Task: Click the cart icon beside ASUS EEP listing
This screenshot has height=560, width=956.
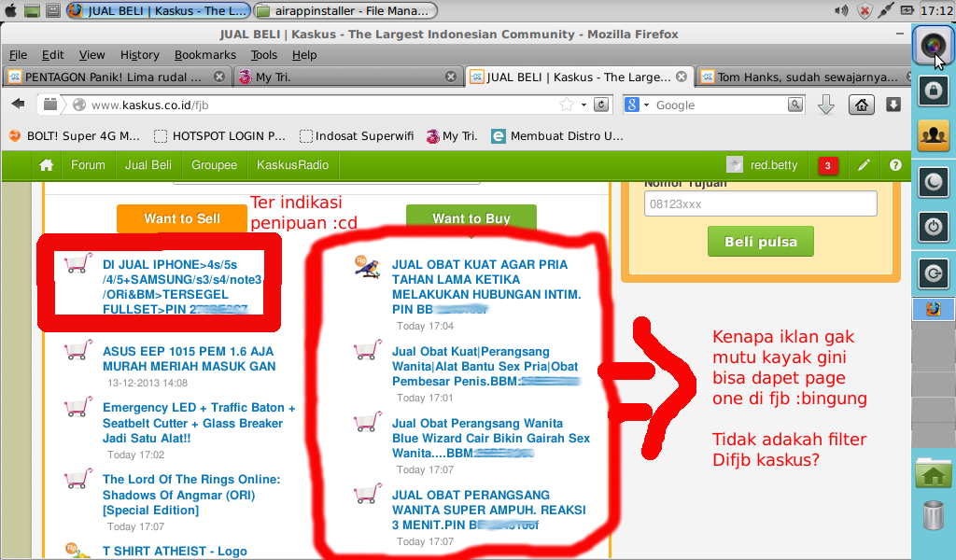Action: (78, 351)
